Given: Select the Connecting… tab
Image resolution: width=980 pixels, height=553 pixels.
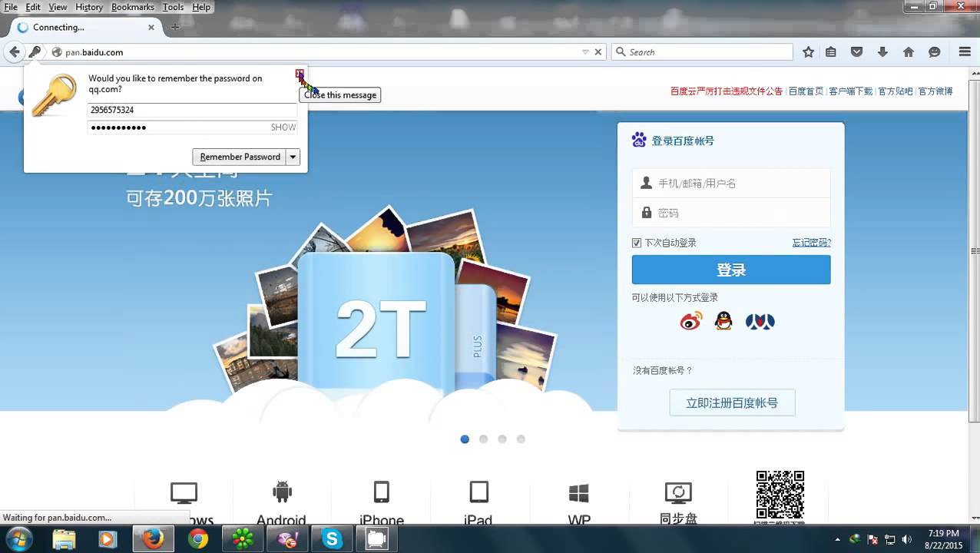Looking at the screenshot, I should tap(84, 27).
